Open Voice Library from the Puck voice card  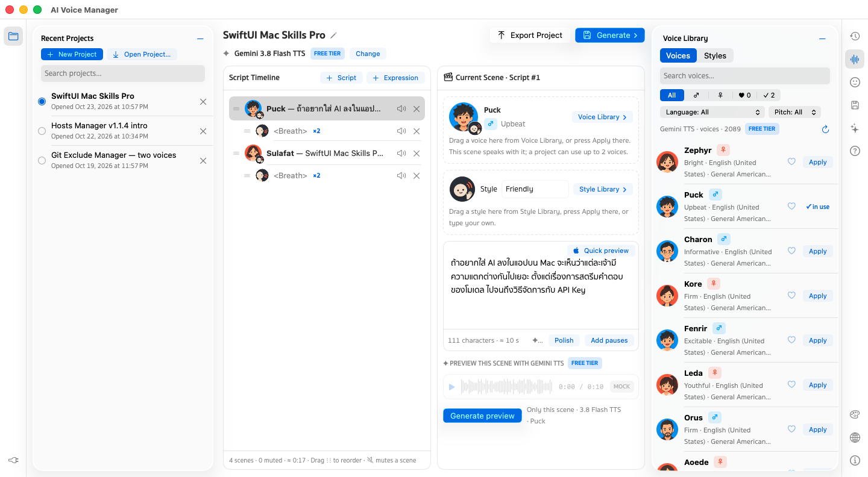tap(602, 117)
